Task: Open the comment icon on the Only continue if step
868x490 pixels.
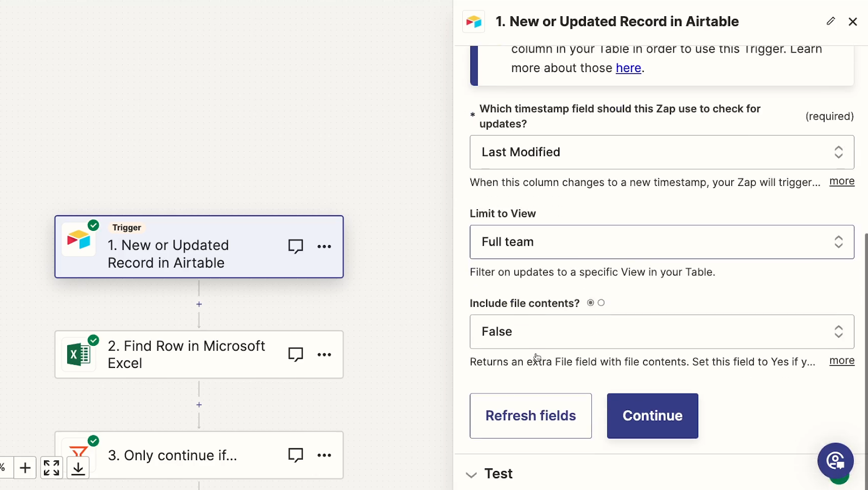Action: click(x=296, y=455)
